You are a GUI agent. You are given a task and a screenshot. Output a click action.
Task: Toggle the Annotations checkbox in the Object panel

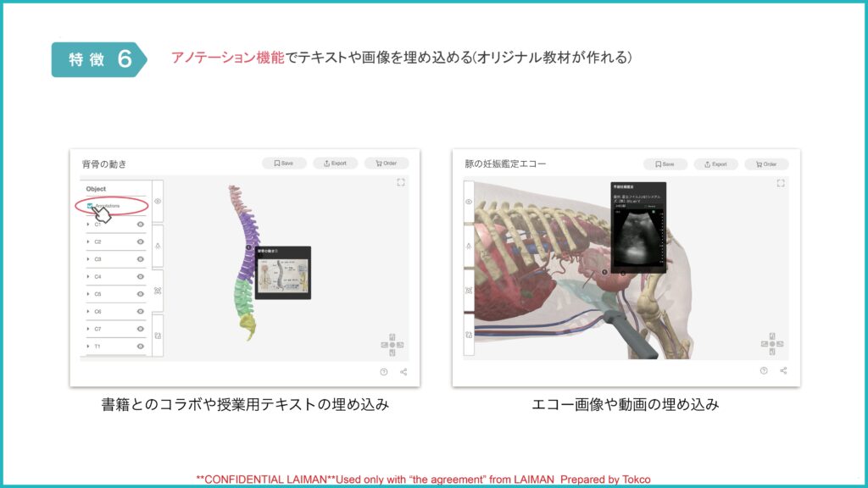pos(91,206)
